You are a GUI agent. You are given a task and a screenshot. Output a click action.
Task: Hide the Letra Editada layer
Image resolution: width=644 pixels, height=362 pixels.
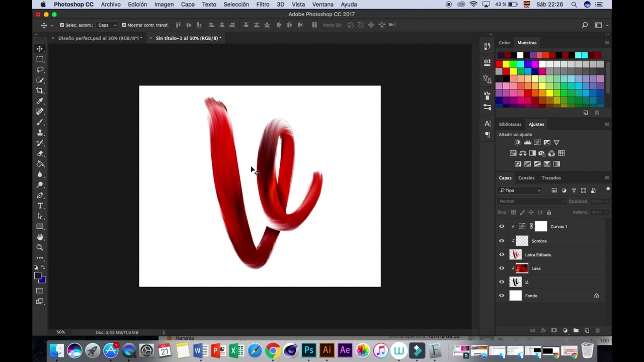coord(502,254)
